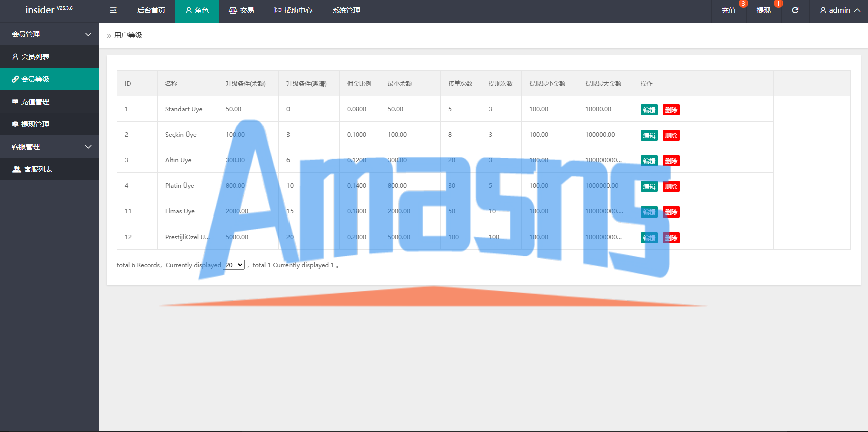Open 提现管理 in the sidebar
This screenshot has width=868, height=432.
point(50,124)
